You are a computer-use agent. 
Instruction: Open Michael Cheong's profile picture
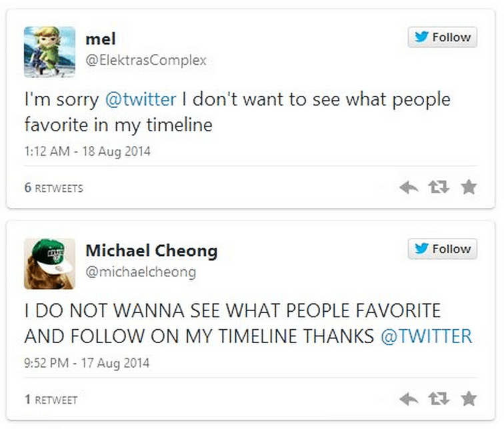49,263
